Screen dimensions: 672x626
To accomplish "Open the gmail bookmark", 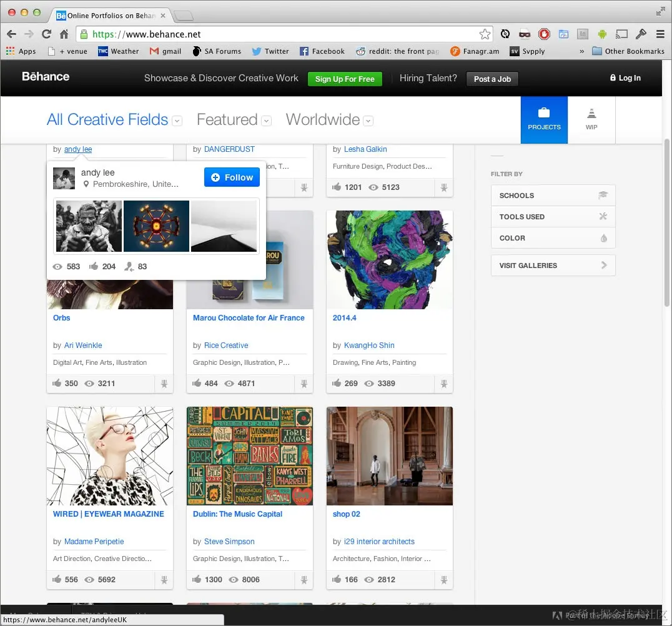I will coord(166,51).
